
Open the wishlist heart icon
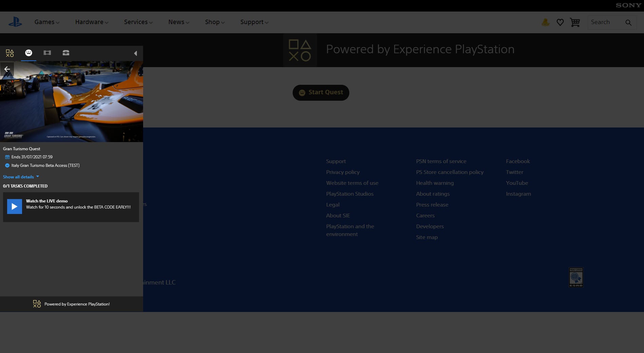pyautogui.click(x=560, y=22)
